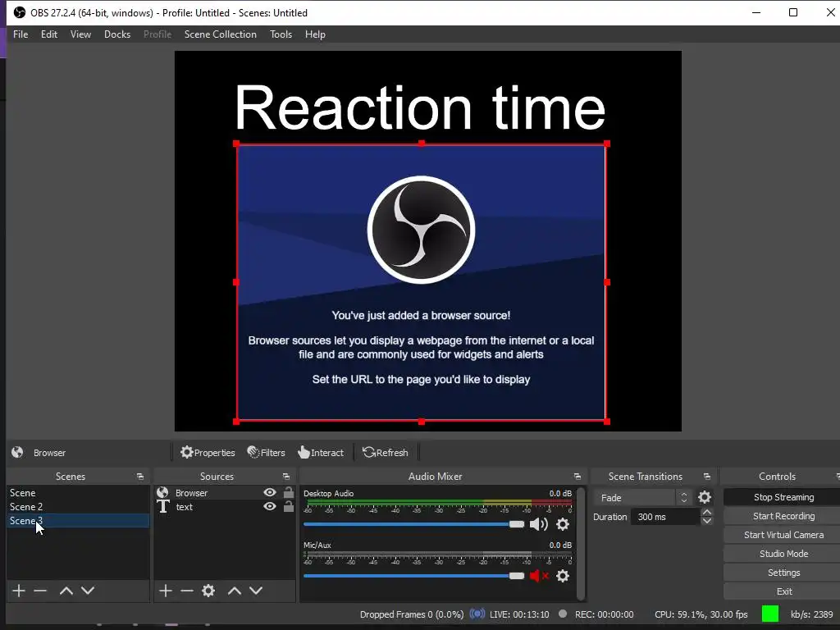
Task: Click Start Virtual Camera button
Action: point(783,535)
